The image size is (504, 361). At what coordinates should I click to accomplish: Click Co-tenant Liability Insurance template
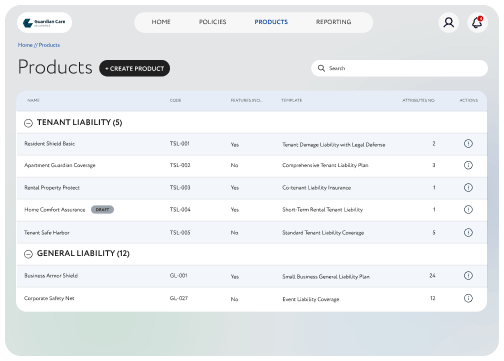[317, 188]
